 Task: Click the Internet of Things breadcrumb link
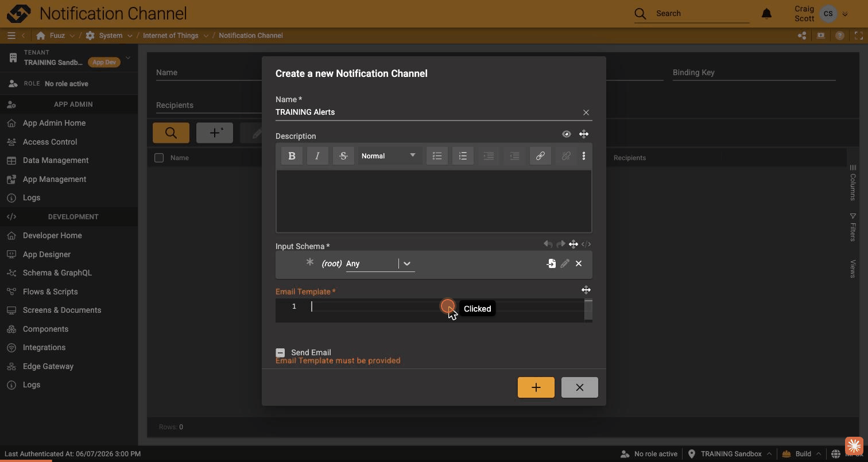click(x=170, y=36)
